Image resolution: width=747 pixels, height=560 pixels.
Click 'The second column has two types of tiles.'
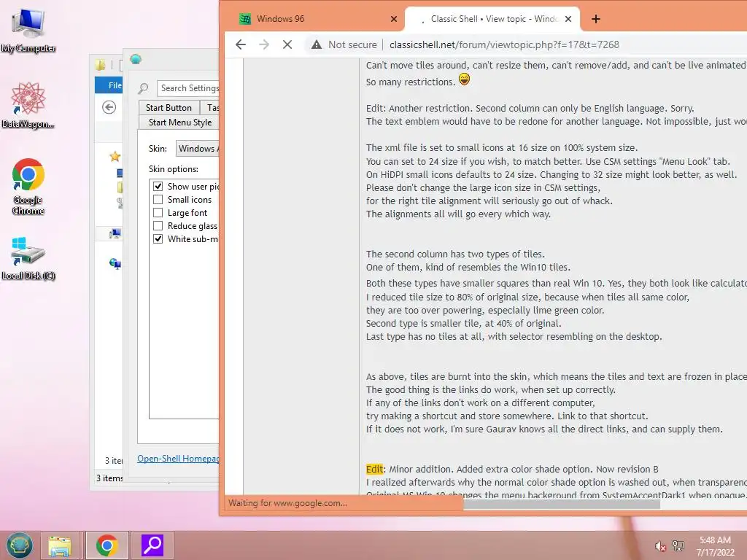tap(455, 254)
